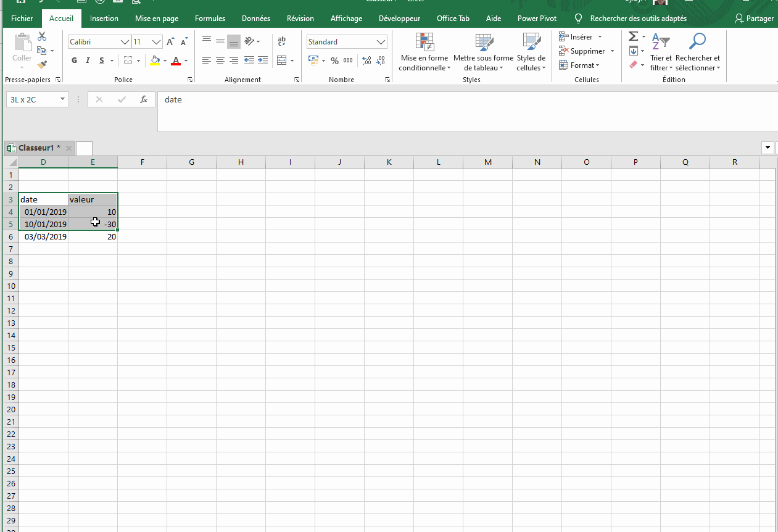Viewport: 778px width, 532px height.
Task: Open the Calibri font name dropdown
Action: 125,42
